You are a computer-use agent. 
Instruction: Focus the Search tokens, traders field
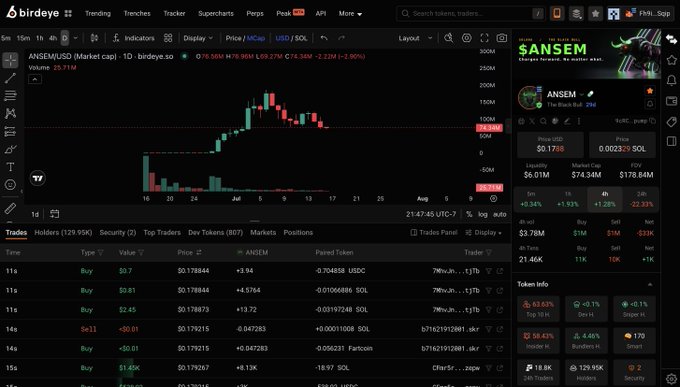[471, 13]
